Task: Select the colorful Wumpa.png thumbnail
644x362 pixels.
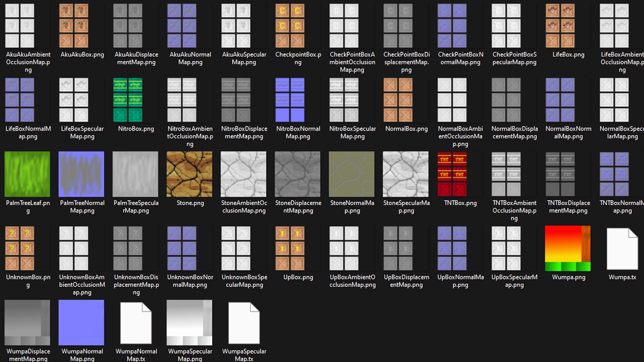Action: click(568, 248)
